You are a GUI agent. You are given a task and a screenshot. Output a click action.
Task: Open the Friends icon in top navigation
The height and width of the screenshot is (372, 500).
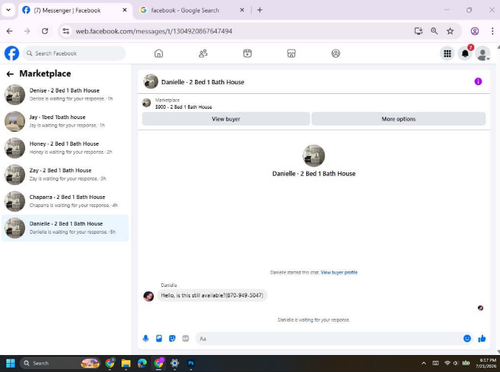pos(203,53)
